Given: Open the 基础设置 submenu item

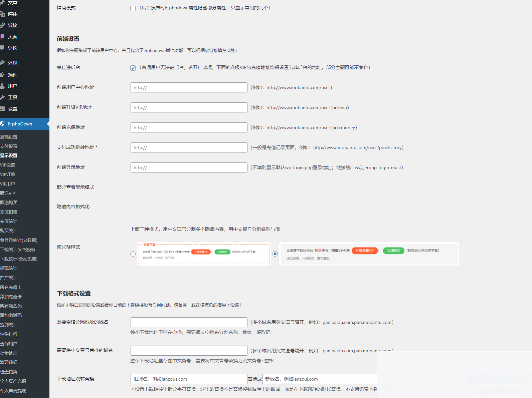Looking at the screenshot, I should click(x=9, y=137).
